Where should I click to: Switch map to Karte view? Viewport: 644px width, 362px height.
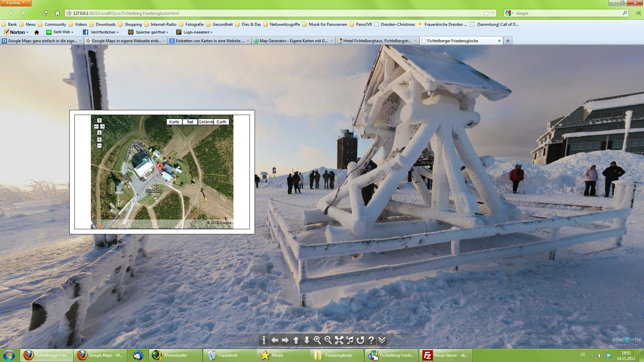(x=174, y=122)
